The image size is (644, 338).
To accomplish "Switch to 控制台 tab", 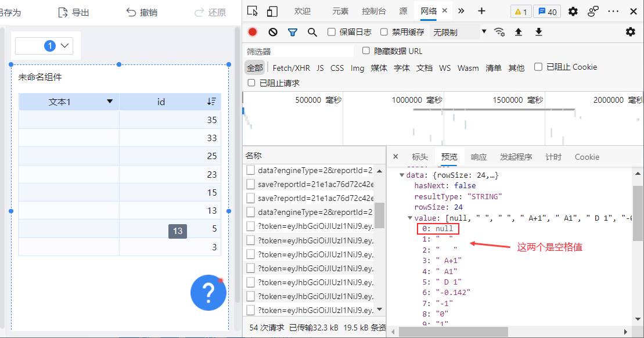I will [374, 11].
